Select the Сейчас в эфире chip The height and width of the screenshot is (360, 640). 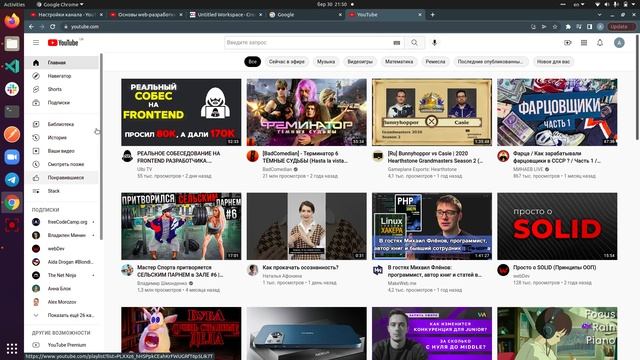click(x=287, y=62)
